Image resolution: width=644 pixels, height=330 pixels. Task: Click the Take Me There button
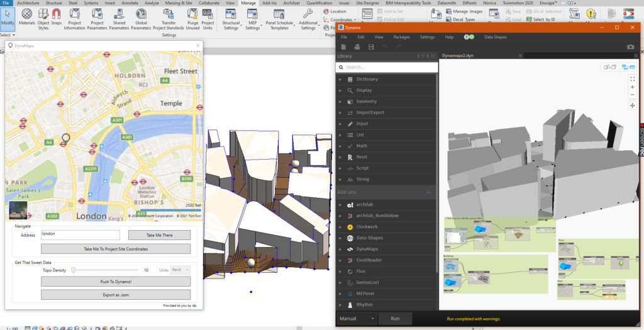159,235
